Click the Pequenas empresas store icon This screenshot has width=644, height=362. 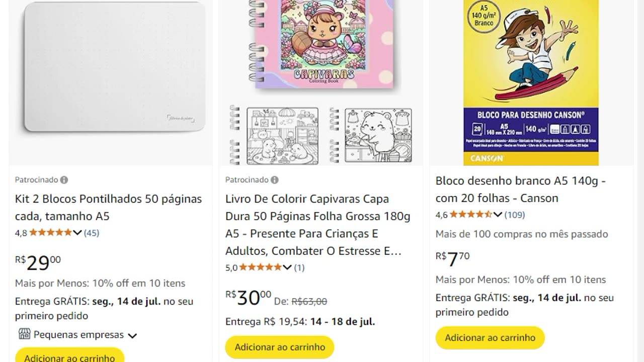pos(24,334)
